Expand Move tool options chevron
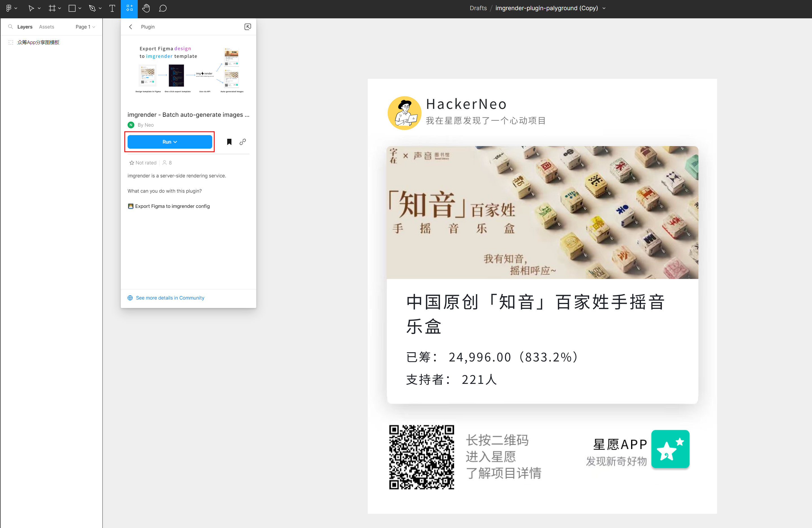The image size is (812, 528). (x=39, y=8)
